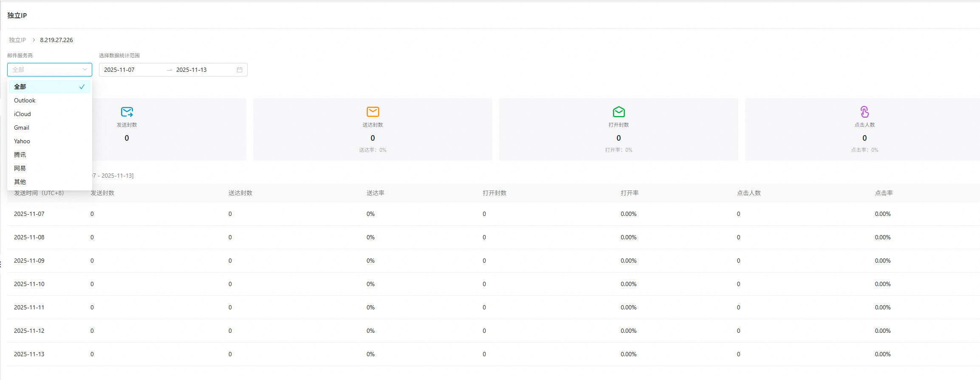This screenshot has width=980, height=380.
Task: Select 网易 in the dropdown
Action: click(50, 168)
